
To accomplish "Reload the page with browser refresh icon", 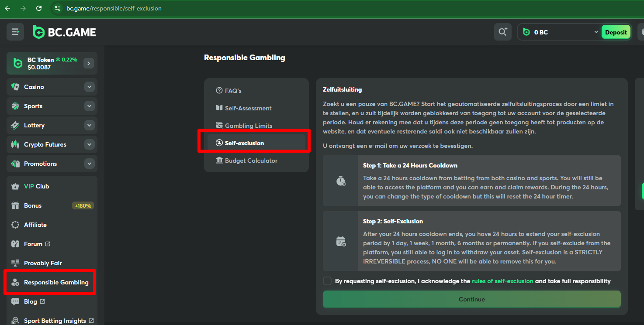I will point(39,8).
